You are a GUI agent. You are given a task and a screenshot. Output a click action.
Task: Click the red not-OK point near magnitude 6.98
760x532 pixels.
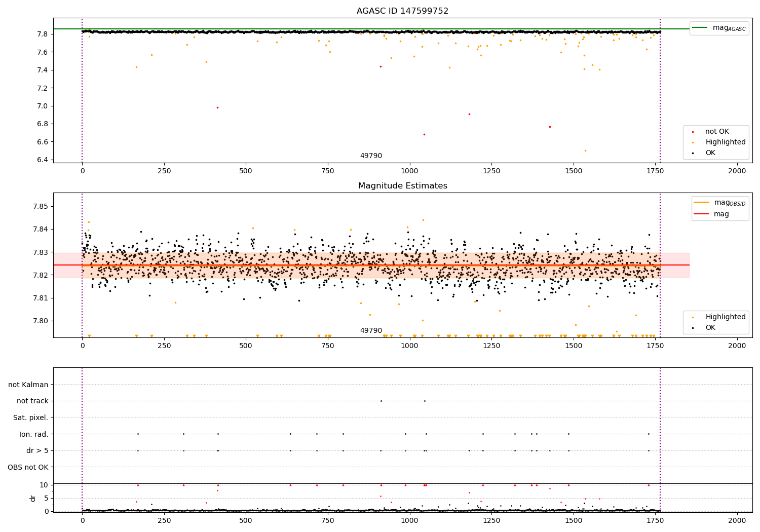(217, 107)
